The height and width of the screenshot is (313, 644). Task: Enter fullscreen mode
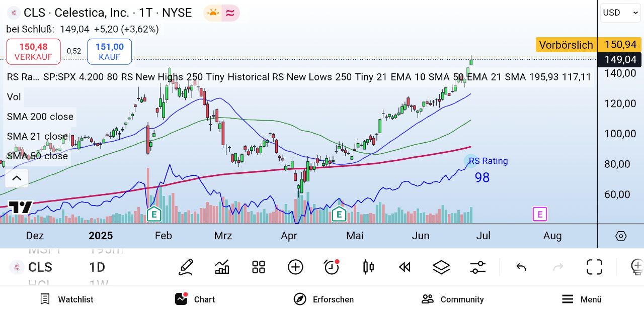point(594,267)
